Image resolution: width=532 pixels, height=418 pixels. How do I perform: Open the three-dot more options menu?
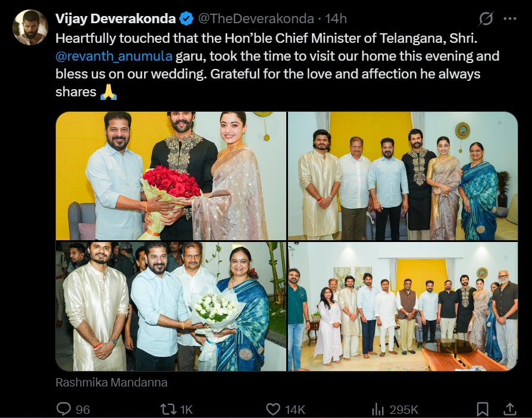tap(510, 18)
